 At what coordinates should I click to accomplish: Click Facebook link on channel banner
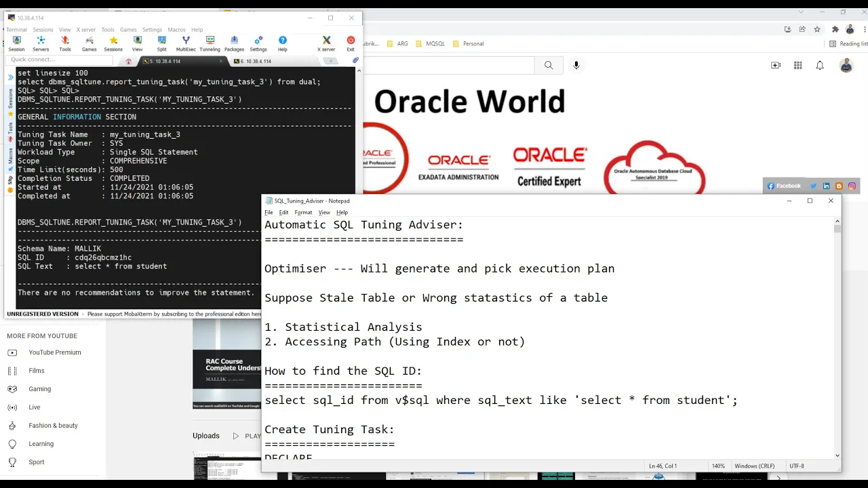(x=784, y=186)
